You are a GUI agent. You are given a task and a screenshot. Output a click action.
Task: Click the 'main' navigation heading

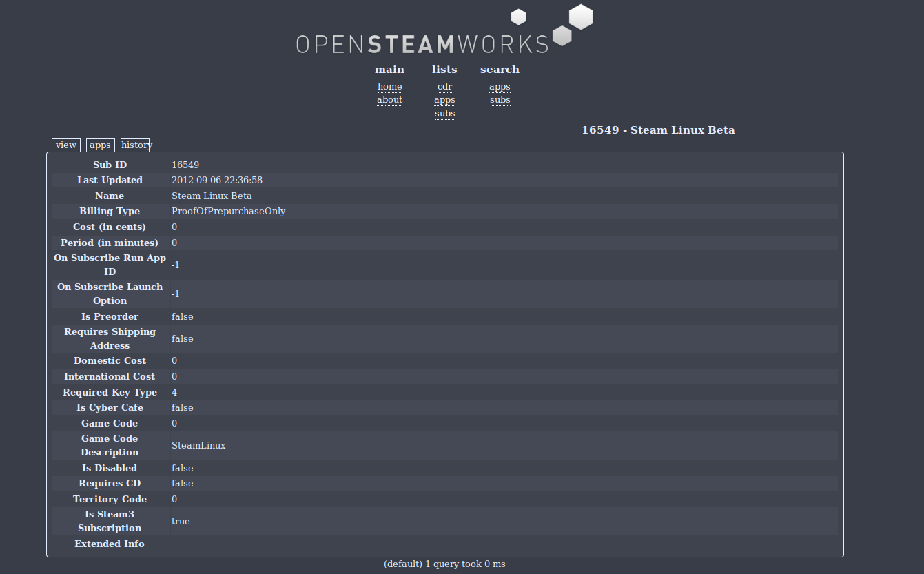(389, 70)
